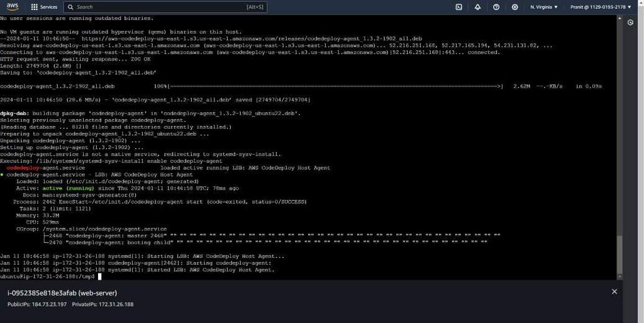Expand the N. Virginia region dropdown
Screen dimensions: 644x323
544,7
